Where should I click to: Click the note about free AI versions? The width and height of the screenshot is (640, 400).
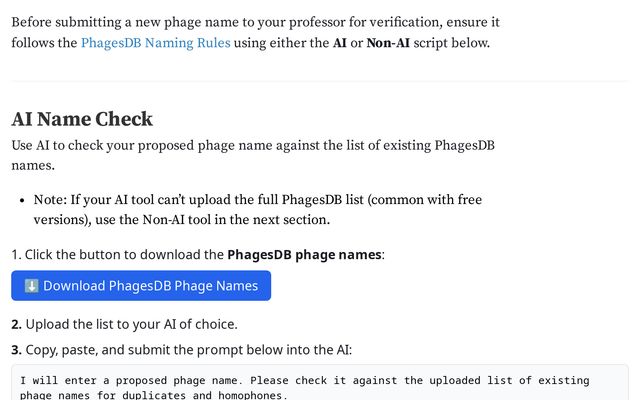pos(258,210)
